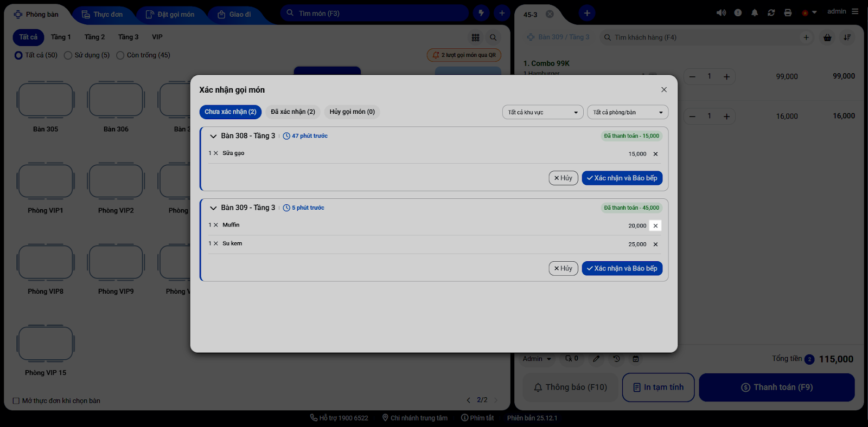
Task: Select the VIP area filter
Action: pos(157,37)
